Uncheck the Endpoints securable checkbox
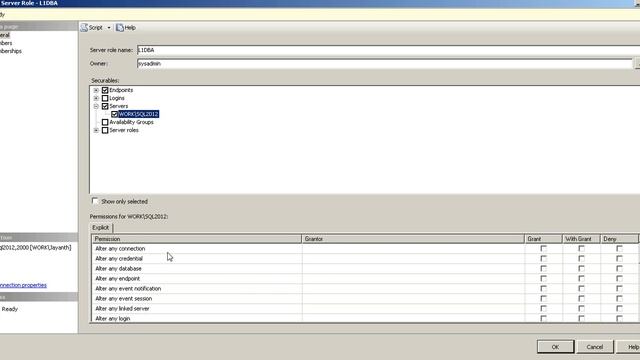Screen dimensions: 640x360 click(105, 90)
